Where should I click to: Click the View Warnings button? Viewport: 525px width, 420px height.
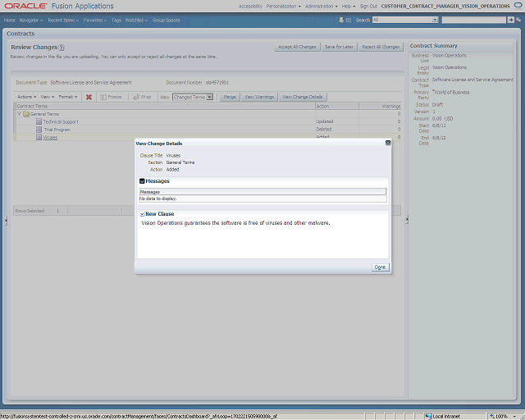coord(259,97)
